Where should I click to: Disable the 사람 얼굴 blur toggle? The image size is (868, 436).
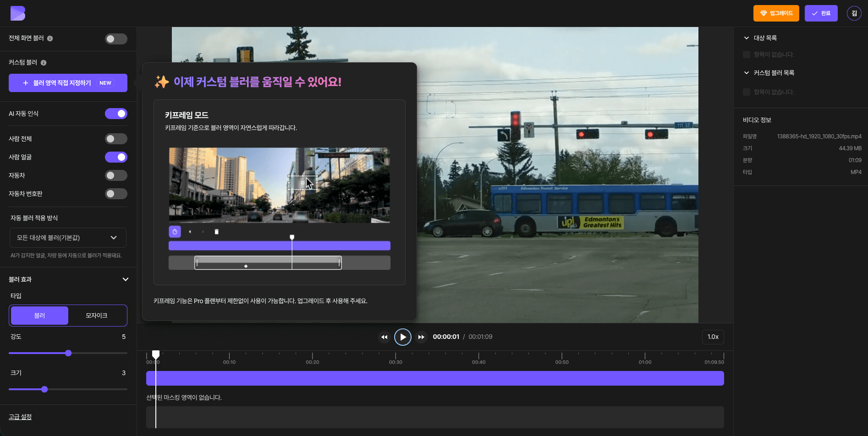116,157
